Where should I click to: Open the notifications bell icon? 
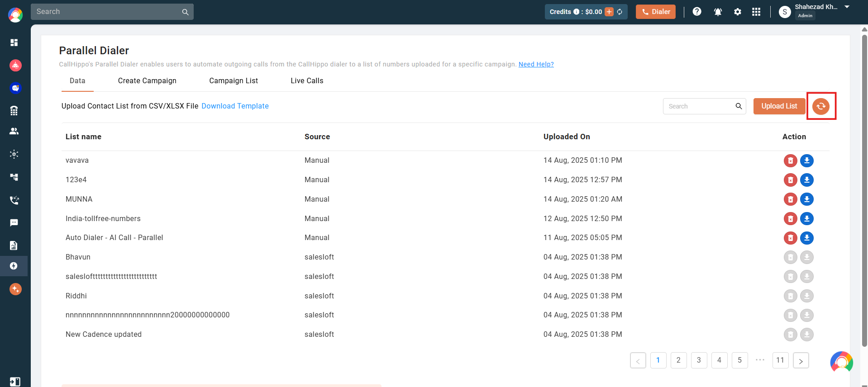click(x=718, y=12)
